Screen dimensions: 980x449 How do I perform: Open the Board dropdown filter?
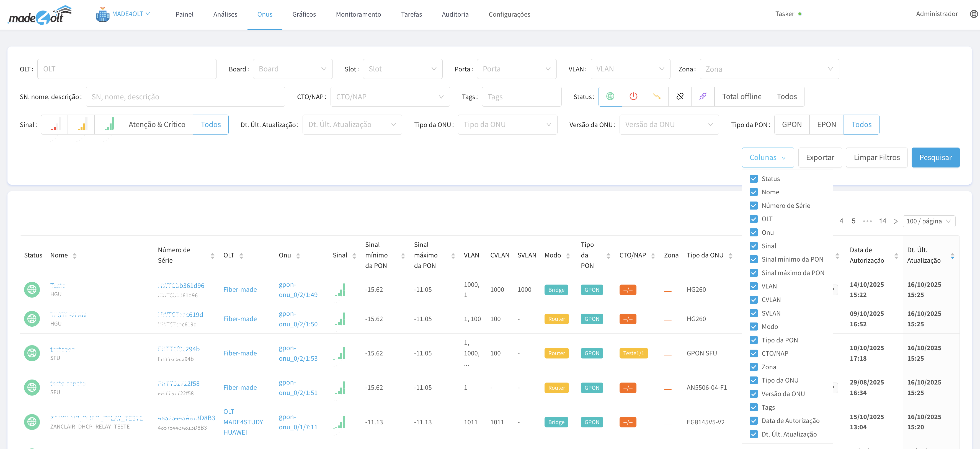[x=292, y=69]
